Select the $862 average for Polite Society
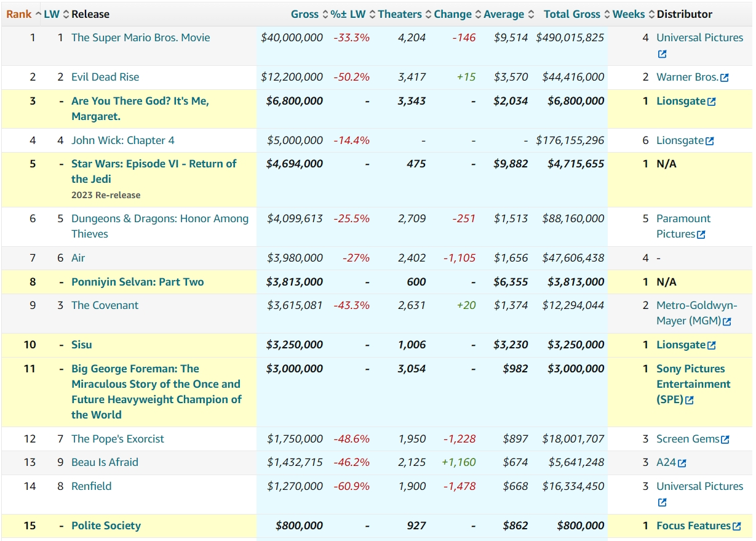Viewport: 756px width, 541px height. (x=515, y=526)
